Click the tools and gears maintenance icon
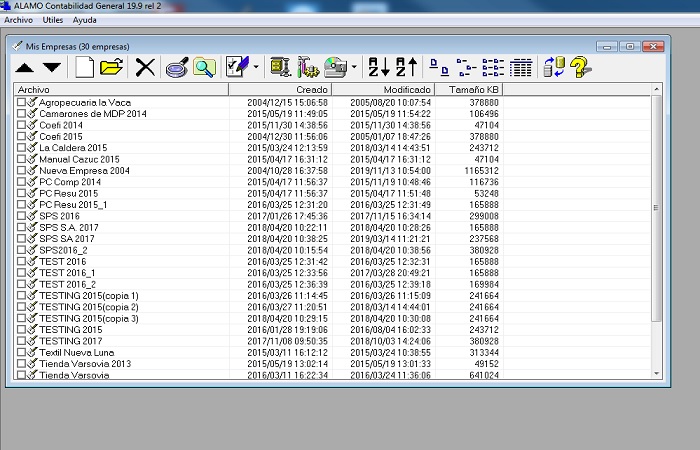Screen dimensions: 700x450 click(x=308, y=67)
